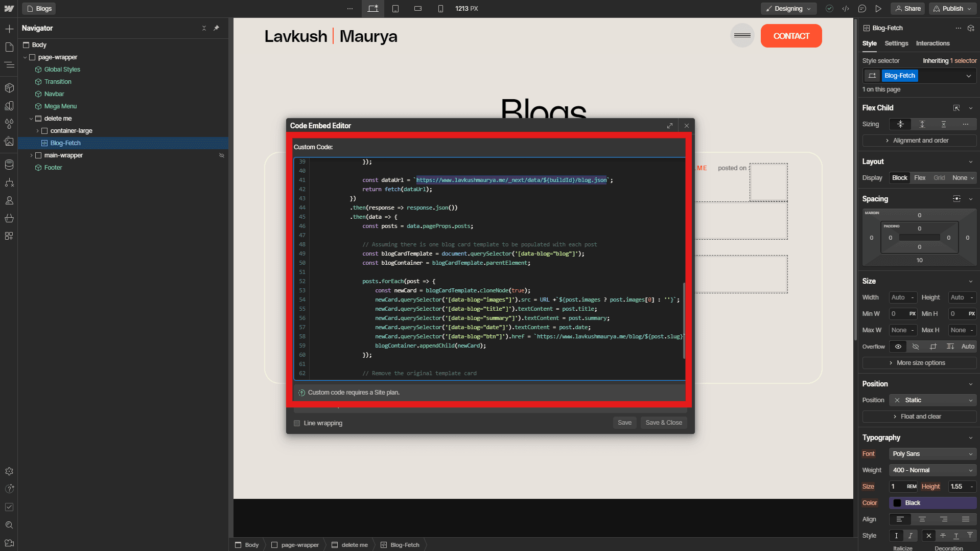Open the Apps grid icon
This screenshot has width=980, height=551.
tap(9, 236)
